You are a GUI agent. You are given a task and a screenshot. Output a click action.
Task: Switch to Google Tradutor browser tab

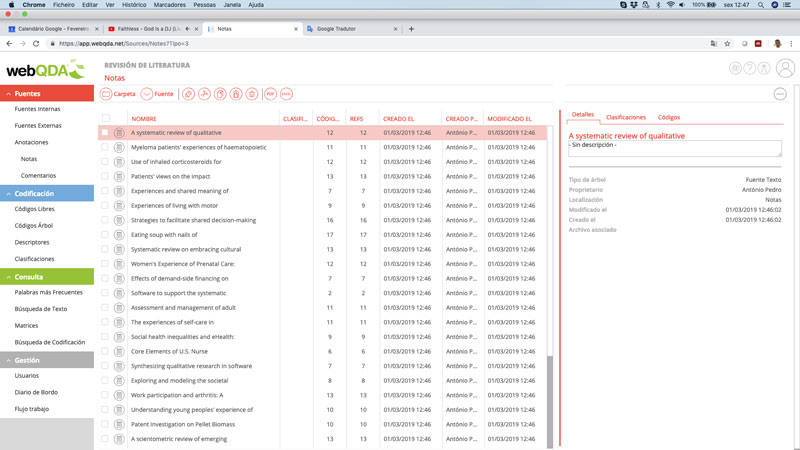[352, 29]
